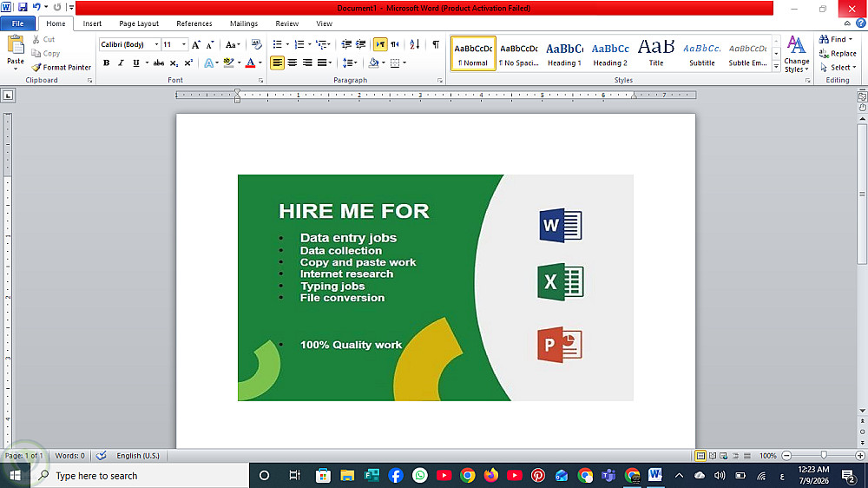Open WhatsApp from the taskbar
This screenshot has height=488, width=868.
pos(420,475)
